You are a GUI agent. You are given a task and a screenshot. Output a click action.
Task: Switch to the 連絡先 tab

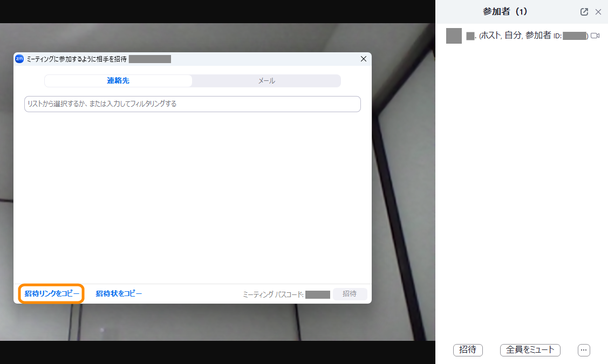tap(118, 81)
